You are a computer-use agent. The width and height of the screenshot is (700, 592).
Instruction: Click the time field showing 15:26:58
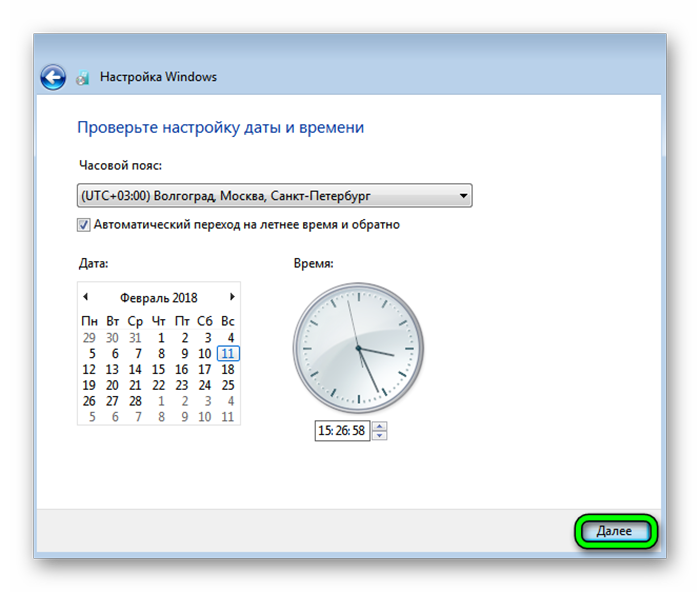[x=342, y=431]
